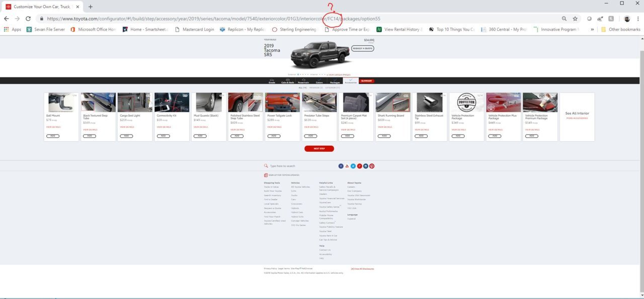Open the Apps bookmark shortcut
The height and width of the screenshot is (299, 644).
[x=13, y=30]
